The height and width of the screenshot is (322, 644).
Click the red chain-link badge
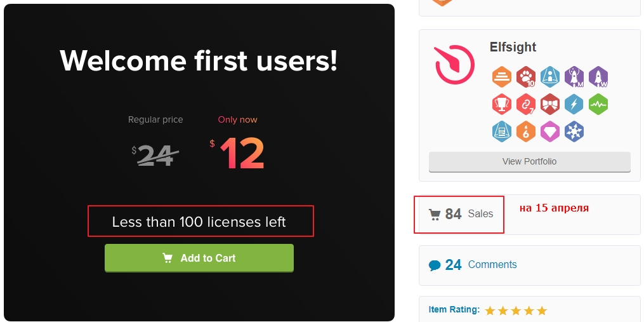pyautogui.click(x=526, y=104)
